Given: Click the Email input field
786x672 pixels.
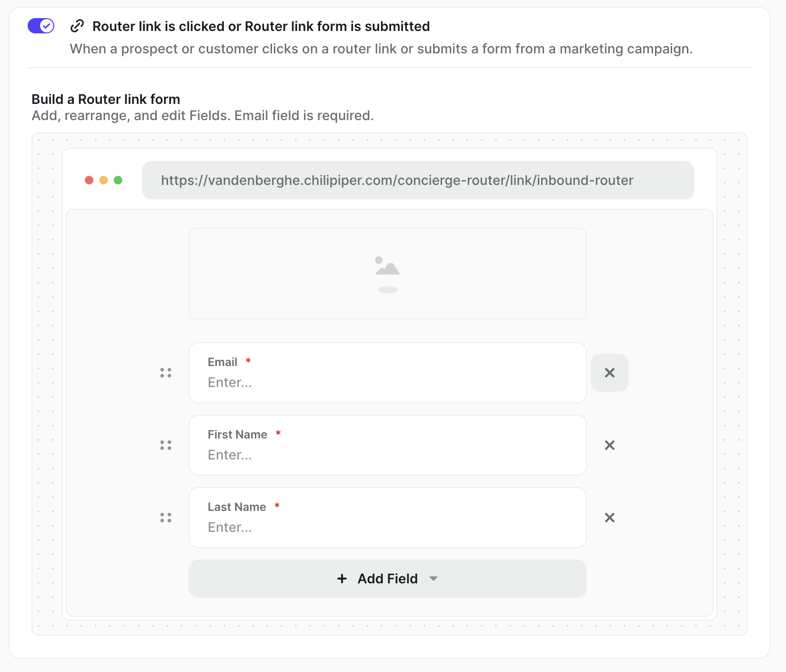Looking at the screenshot, I should 387,382.
